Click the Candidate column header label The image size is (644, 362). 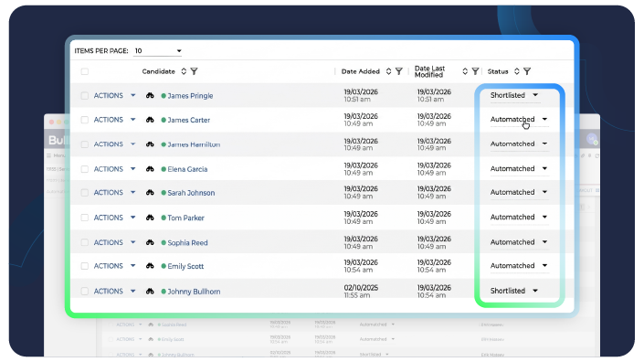coord(159,71)
